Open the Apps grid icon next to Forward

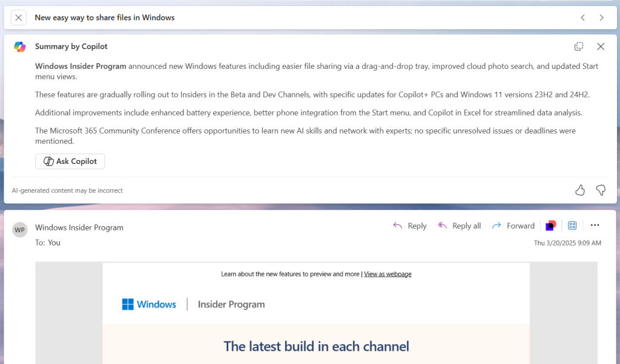pos(572,225)
